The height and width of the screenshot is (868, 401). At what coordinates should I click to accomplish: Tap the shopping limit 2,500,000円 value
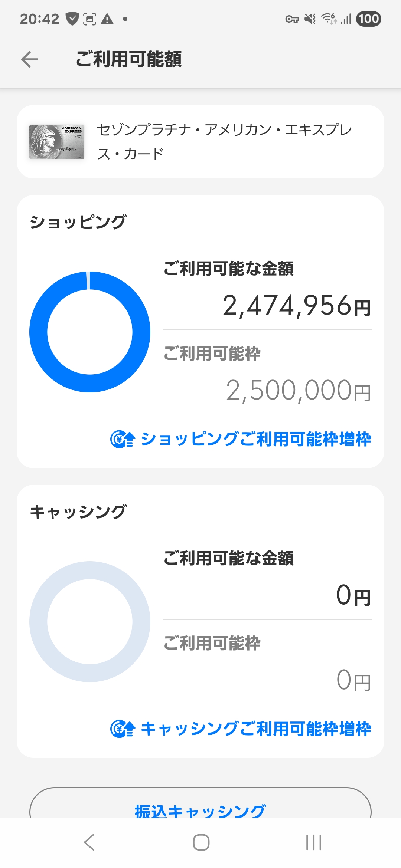[x=298, y=391]
